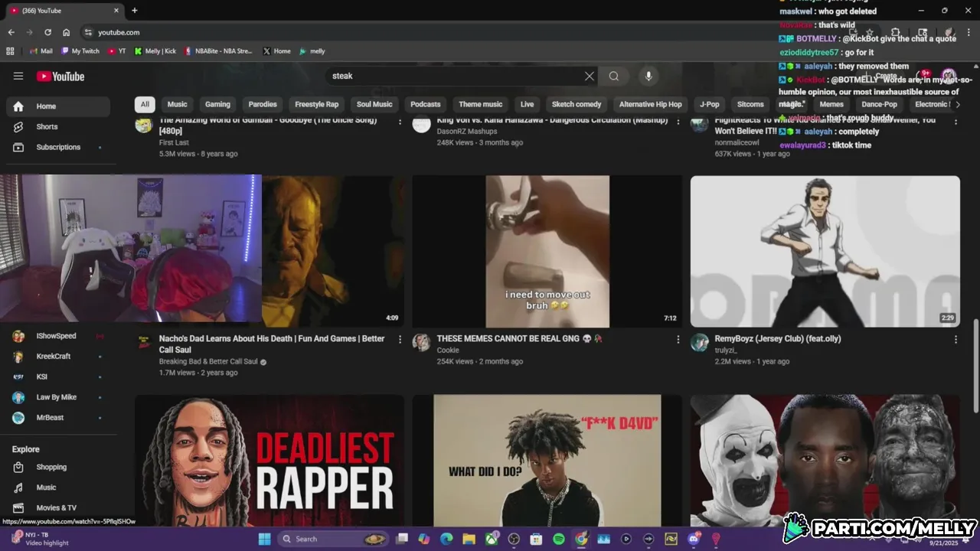Image resolution: width=980 pixels, height=551 pixels.
Task: Select the 'Parodies' filter chip
Action: point(263,104)
